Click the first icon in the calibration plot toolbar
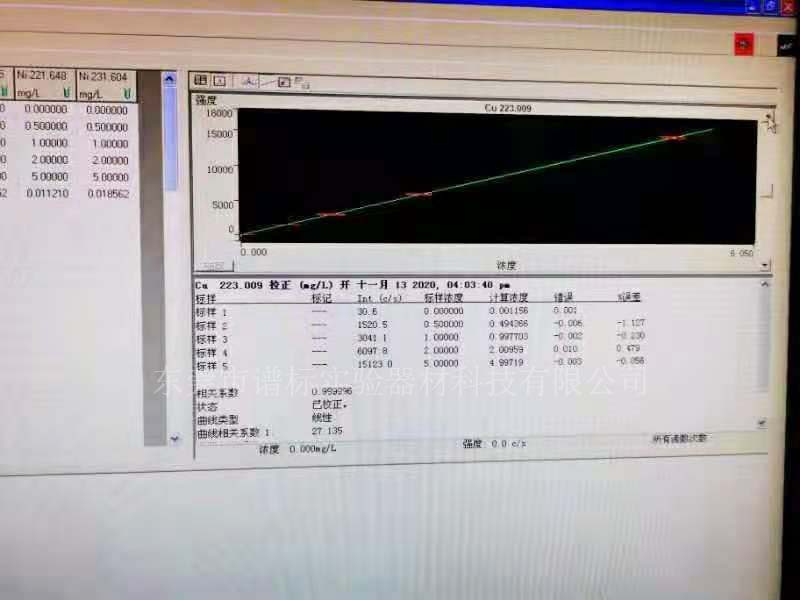Viewport: 800px width, 600px height. pos(200,80)
